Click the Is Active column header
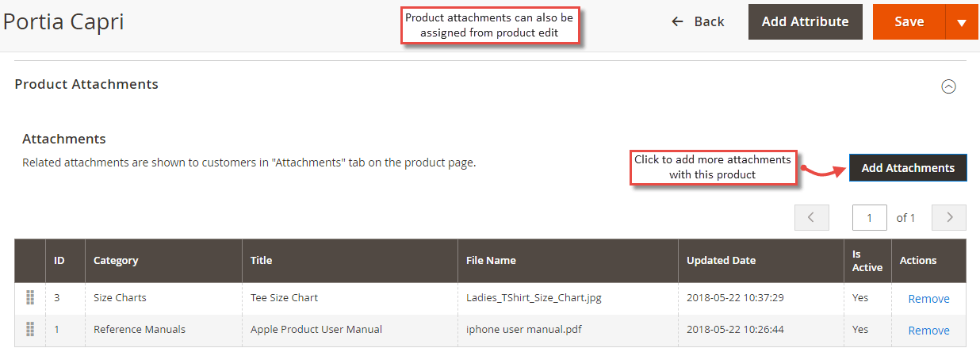The image size is (980, 348). click(867, 261)
